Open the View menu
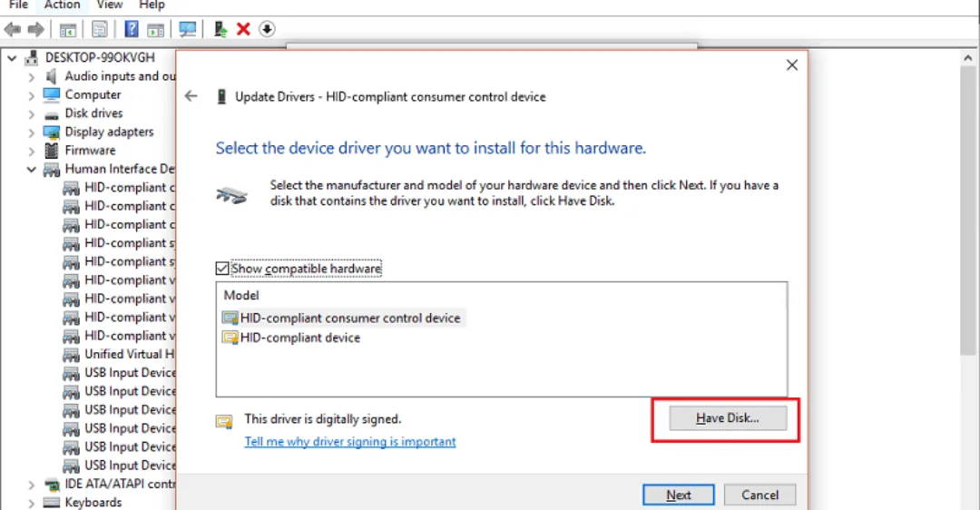The width and height of the screenshot is (980, 510). point(110,5)
